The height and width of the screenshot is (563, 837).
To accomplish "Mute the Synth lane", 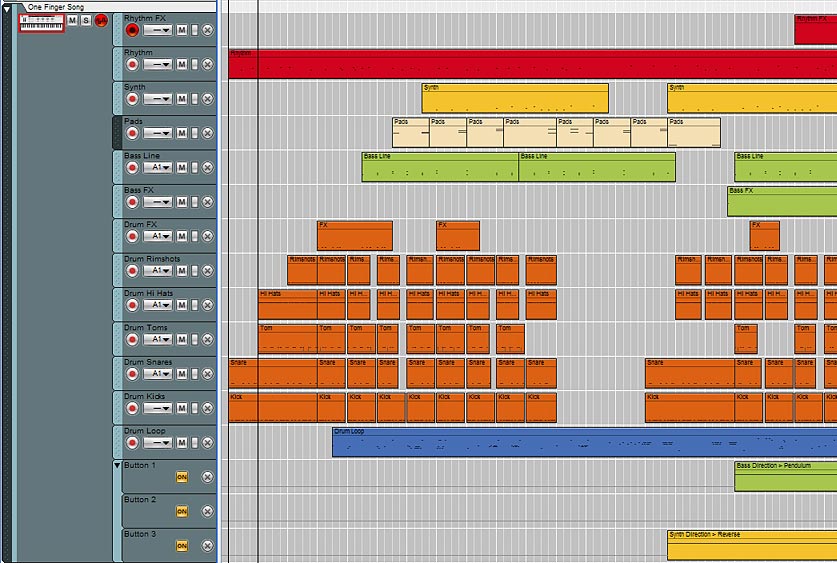I will tap(182, 99).
